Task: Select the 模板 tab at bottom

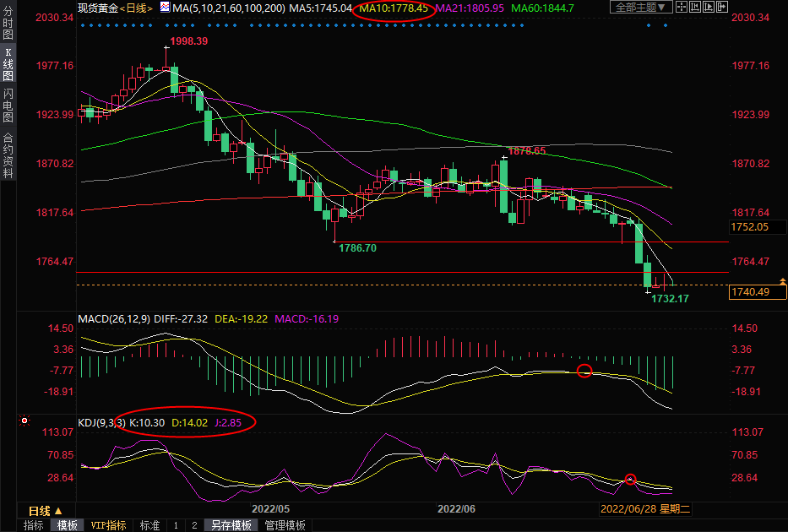Action: coord(68,525)
